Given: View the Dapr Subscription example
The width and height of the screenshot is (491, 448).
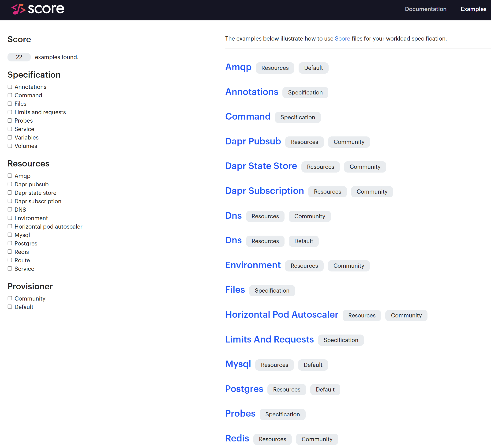Looking at the screenshot, I should (265, 191).
